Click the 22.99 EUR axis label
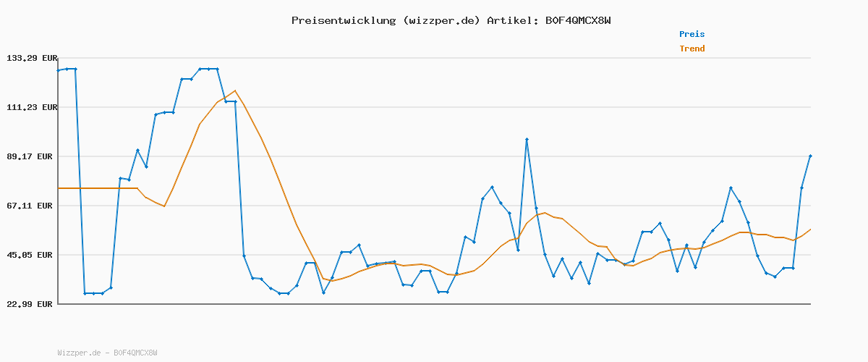This screenshot has height=362, width=868. click(x=31, y=304)
